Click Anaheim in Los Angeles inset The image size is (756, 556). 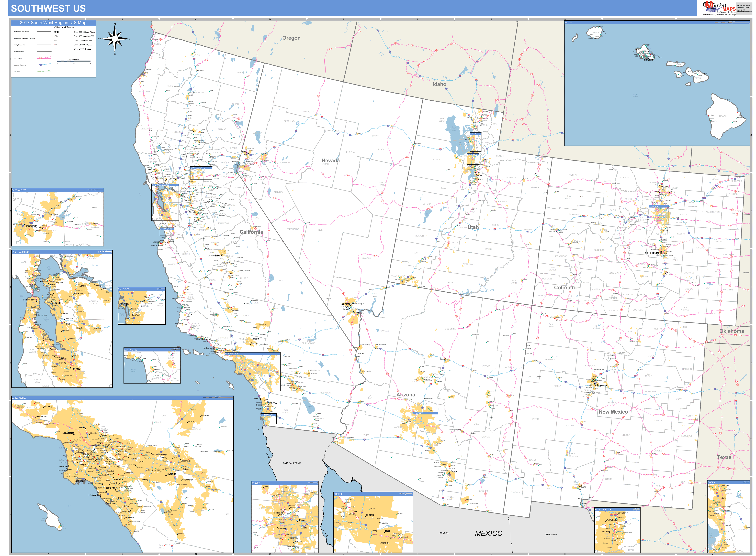(x=119, y=479)
